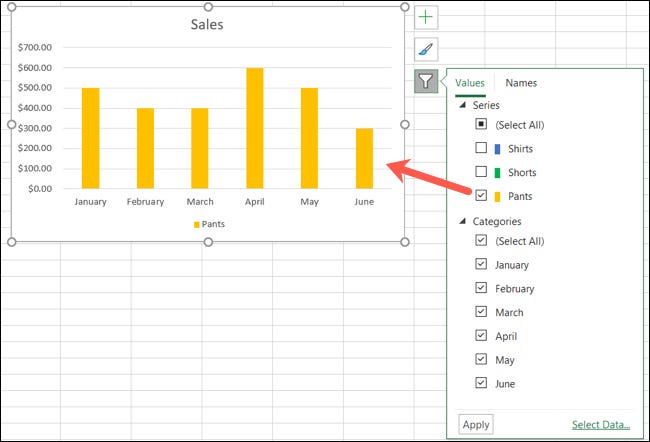Image resolution: width=650 pixels, height=442 pixels.
Task: Toggle Series (Select All) checkbox
Action: click(481, 124)
